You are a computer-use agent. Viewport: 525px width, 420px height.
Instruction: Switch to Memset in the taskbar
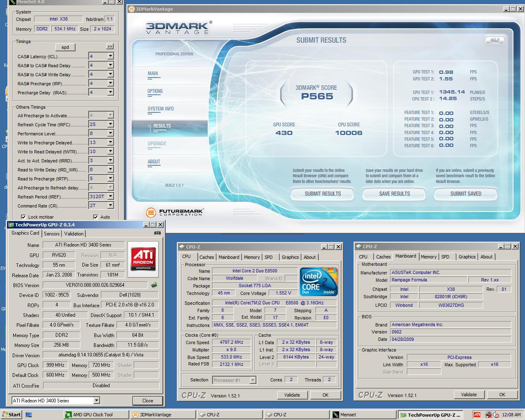(x=363, y=415)
